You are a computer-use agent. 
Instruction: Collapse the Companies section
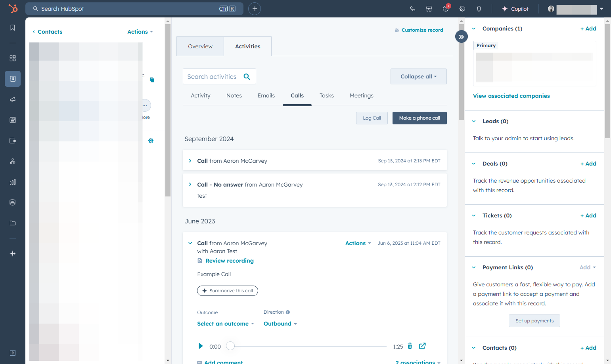[x=474, y=29]
